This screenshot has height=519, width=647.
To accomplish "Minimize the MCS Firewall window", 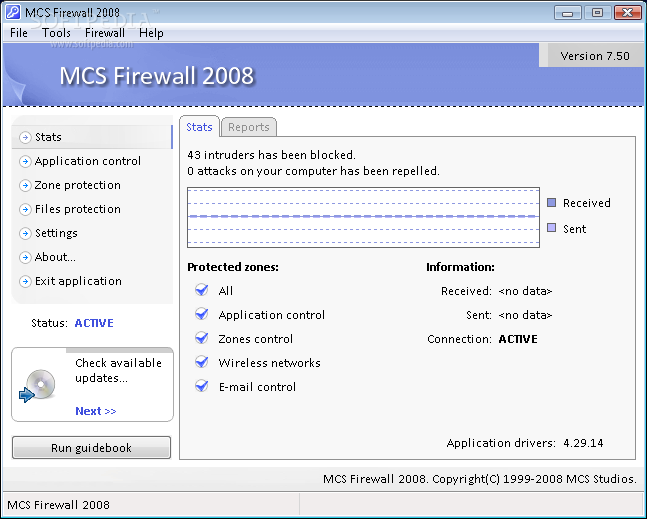I will [567, 13].
